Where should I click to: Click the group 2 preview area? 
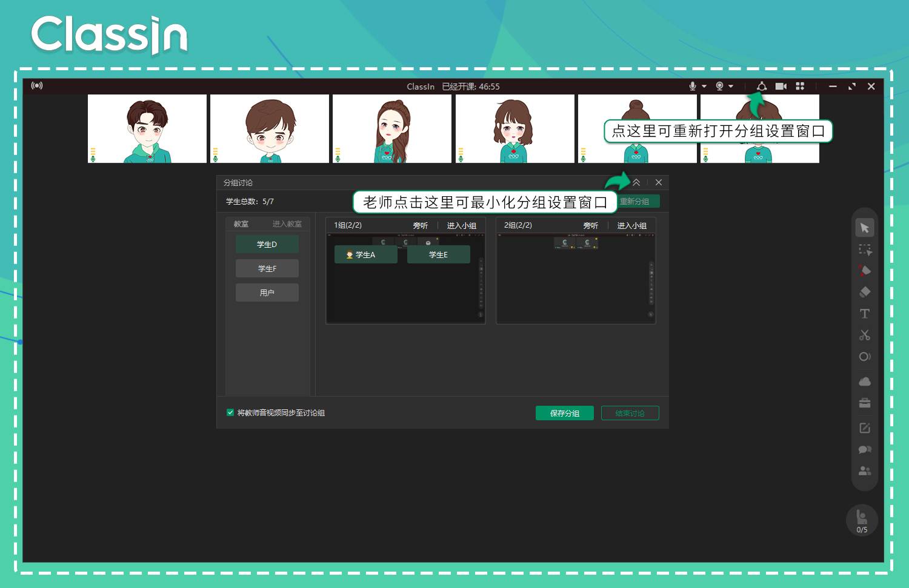(576, 278)
